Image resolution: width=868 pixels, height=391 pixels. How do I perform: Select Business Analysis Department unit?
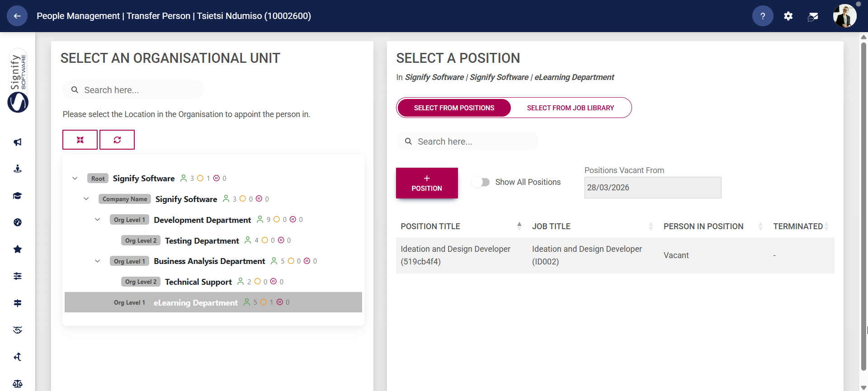pyautogui.click(x=209, y=261)
